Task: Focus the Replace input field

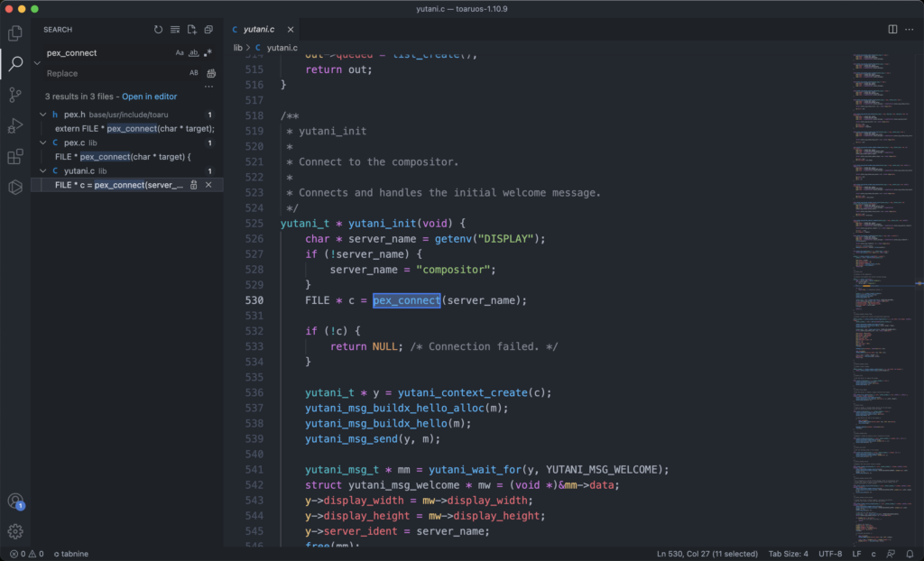Action: pyautogui.click(x=115, y=73)
